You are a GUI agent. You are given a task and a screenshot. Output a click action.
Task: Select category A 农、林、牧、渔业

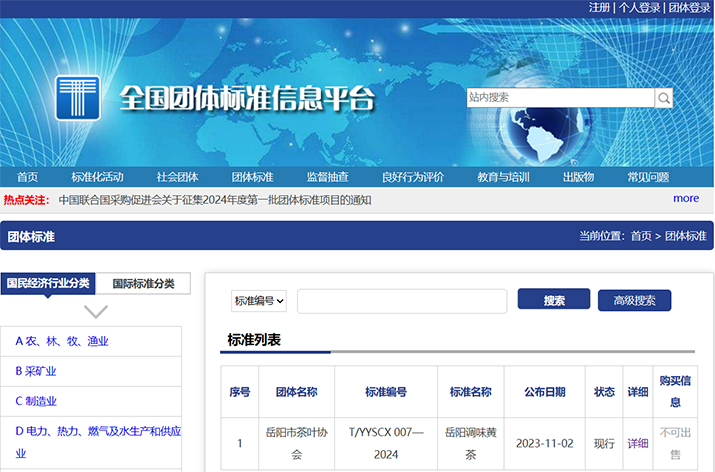click(62, 341)
